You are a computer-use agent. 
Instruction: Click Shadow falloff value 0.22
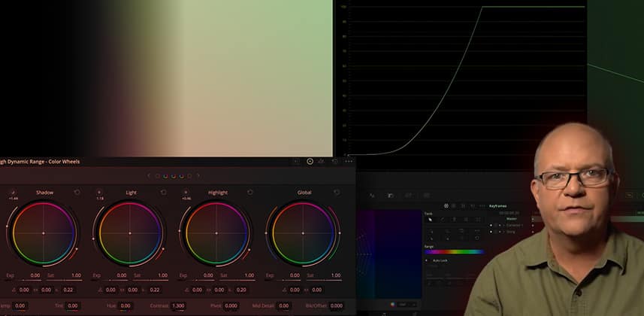[68, 290]
